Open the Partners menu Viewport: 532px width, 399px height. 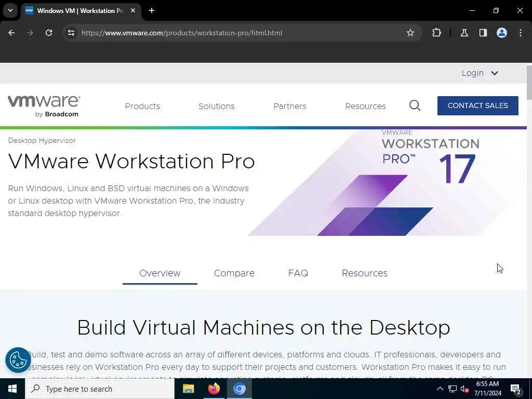[290, 106]
